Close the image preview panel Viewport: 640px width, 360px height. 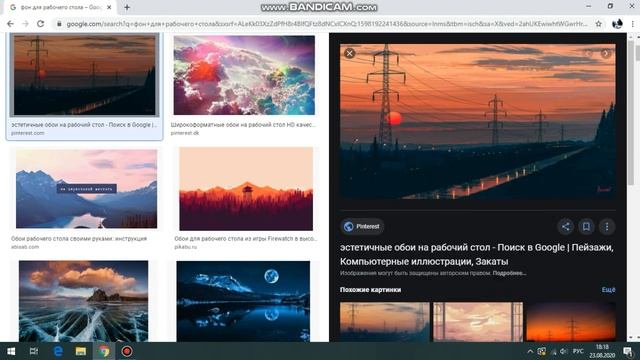(349, 53)
